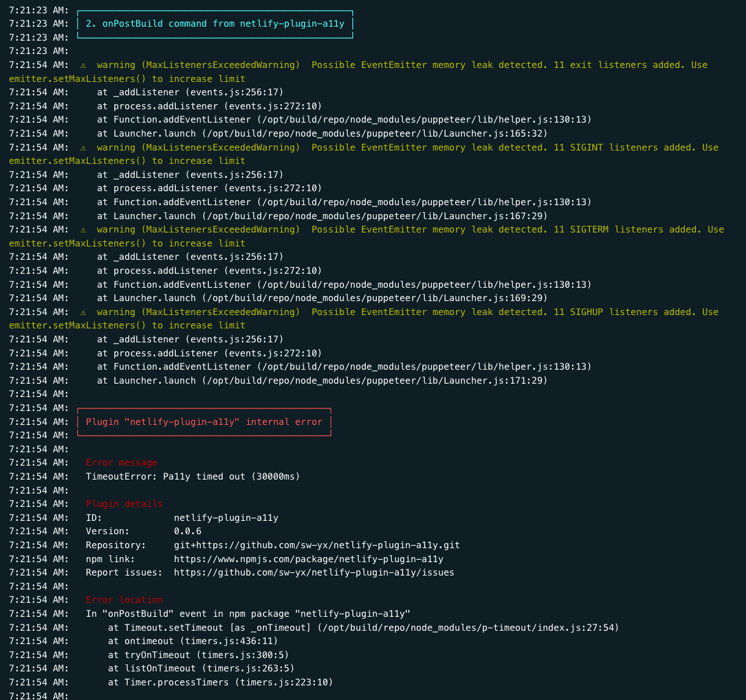
Task: Click the warning triangle beside the SIGHUP listeners warning
Action: point(83,312)
